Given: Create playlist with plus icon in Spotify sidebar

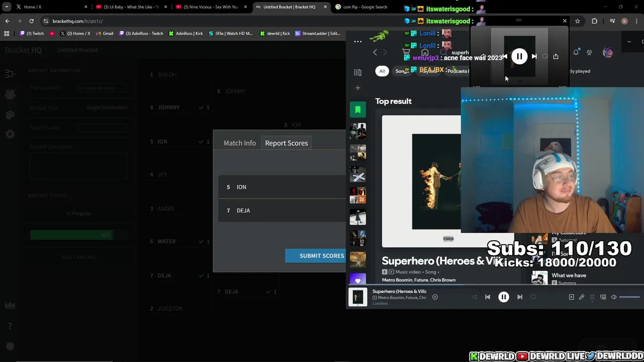Looking at the screenshot, I should point(358,88).
